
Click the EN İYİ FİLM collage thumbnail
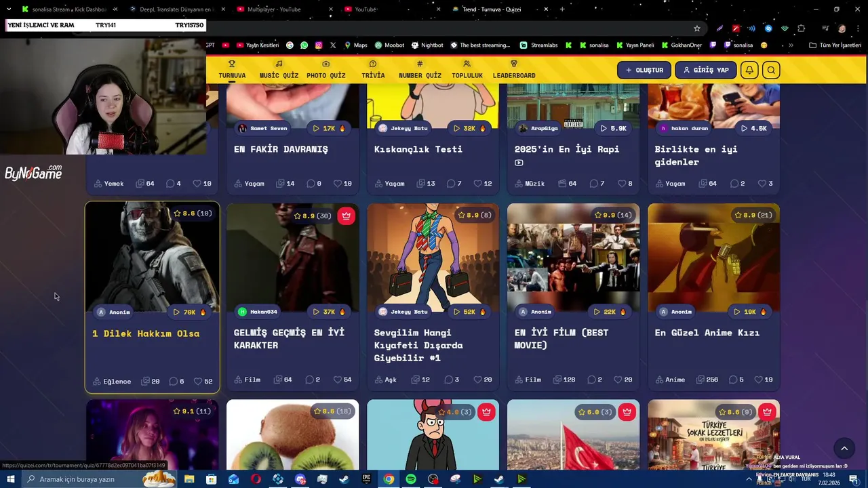coord(573,258)
